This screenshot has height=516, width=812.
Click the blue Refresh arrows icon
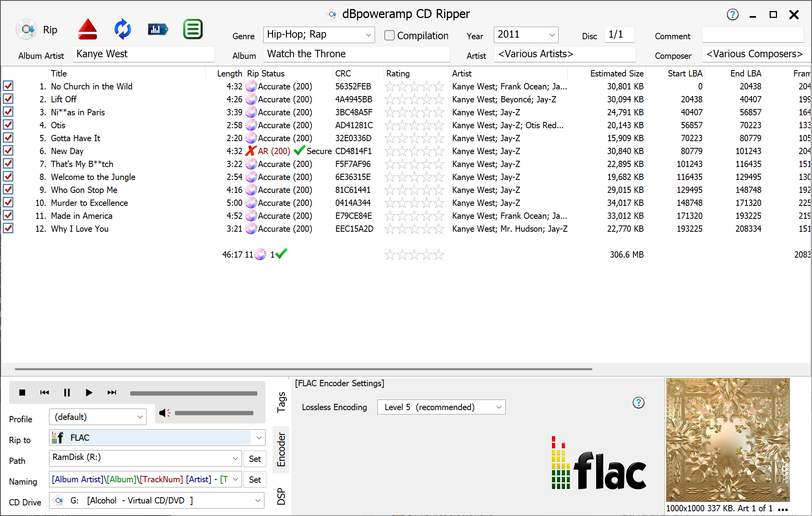click(x=123, y=29)
